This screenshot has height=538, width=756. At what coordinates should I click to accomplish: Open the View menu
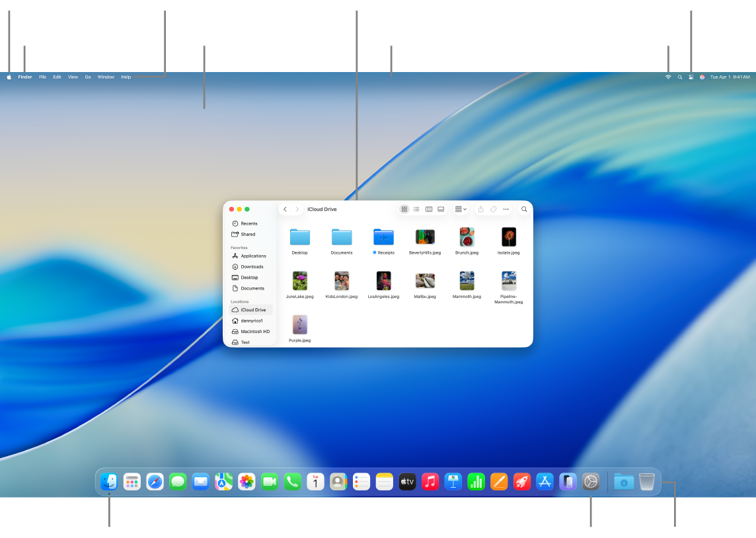point(73,77)
